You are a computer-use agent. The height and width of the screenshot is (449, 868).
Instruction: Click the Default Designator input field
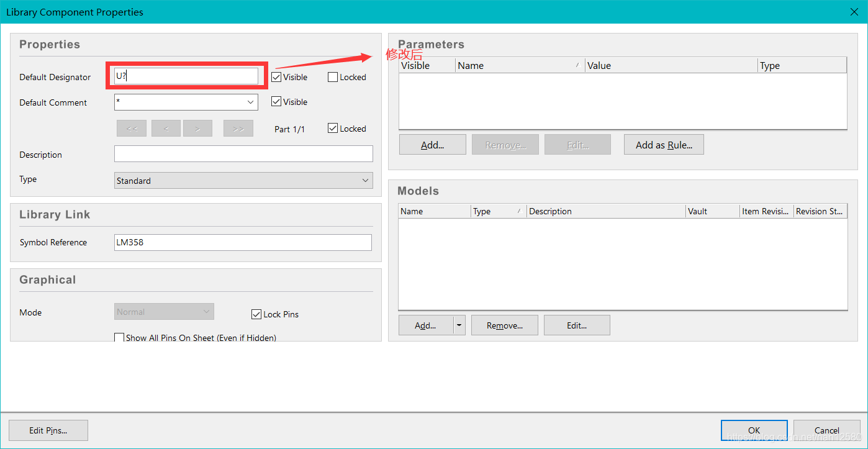[186, 76]
